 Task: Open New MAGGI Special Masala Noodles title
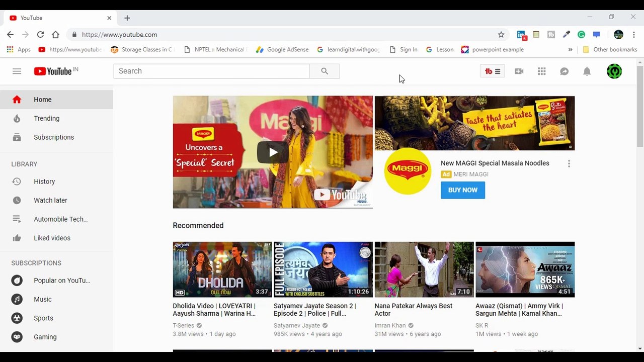(495, 163)
